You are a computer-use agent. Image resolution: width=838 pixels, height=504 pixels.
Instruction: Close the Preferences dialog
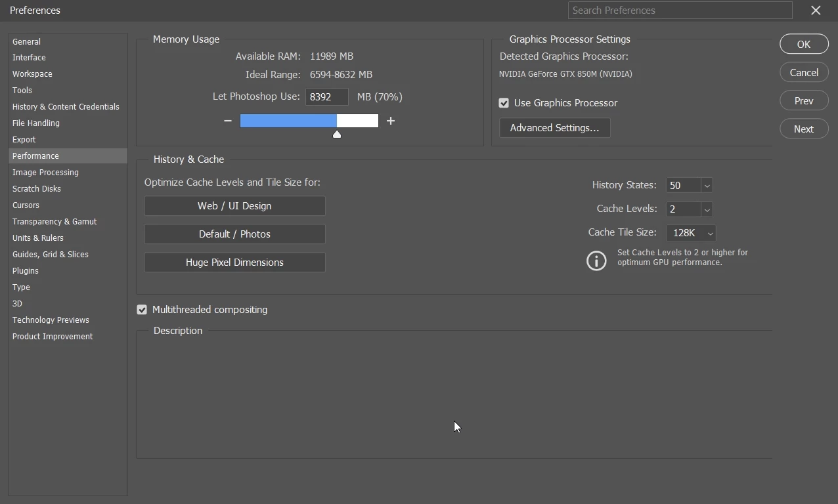(x=816, y=10)
